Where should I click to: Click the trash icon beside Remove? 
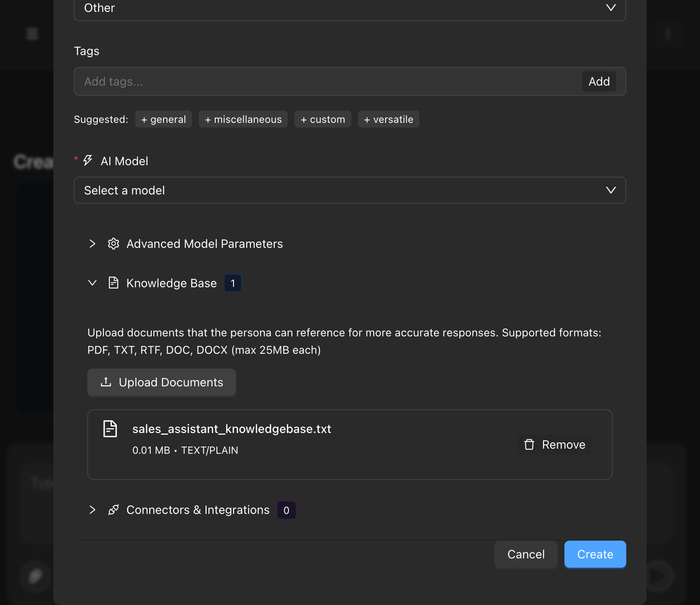[x=529, y=444]
